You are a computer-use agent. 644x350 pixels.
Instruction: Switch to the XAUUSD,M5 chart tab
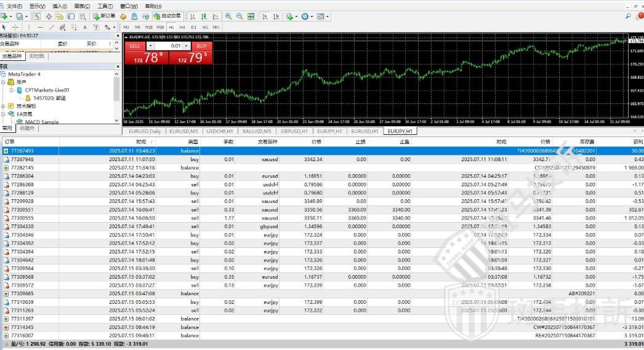(x=259, y=131)
